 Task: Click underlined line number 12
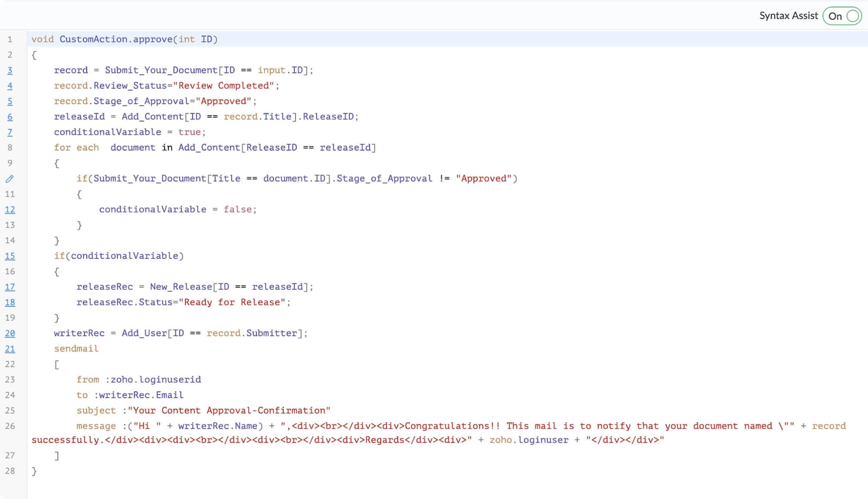coord(10,210)
